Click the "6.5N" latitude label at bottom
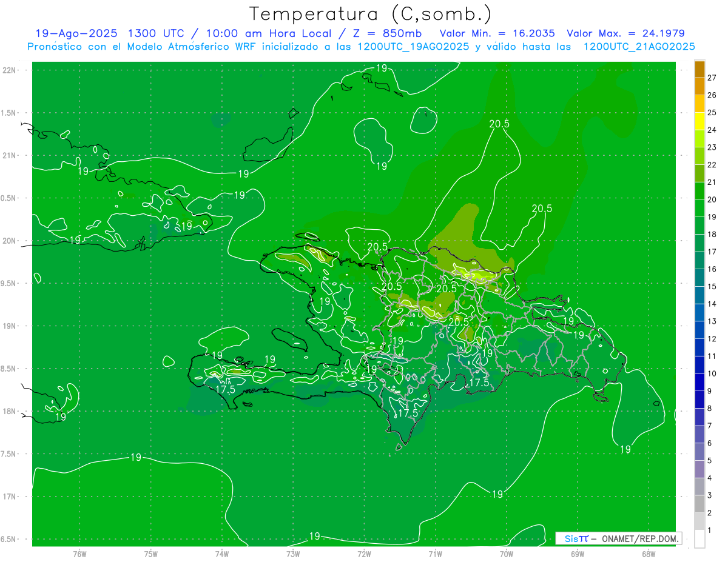The width and height of the screenshot is (728, 562). click(x=8, y=540)
